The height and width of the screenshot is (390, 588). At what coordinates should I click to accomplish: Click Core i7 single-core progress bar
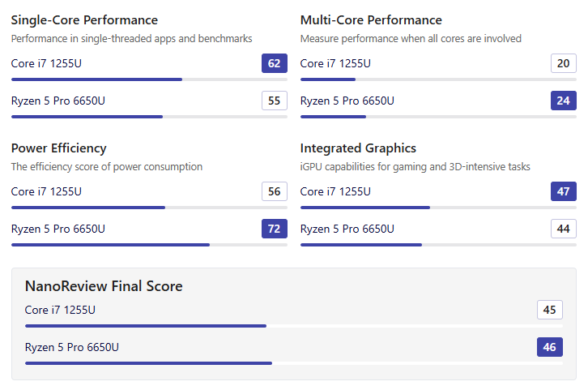coord(149,79)
